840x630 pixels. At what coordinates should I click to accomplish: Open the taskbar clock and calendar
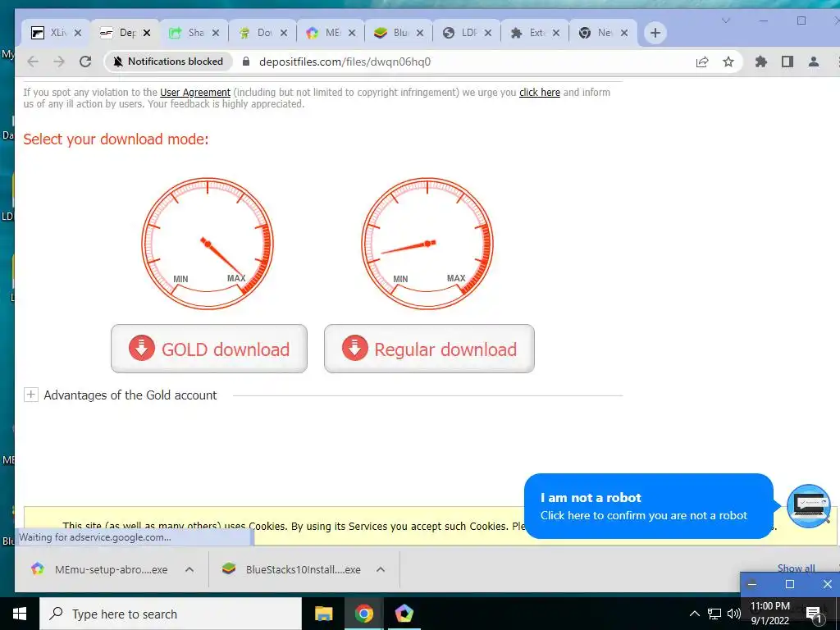pyautogui.click(x=769, y=614)
